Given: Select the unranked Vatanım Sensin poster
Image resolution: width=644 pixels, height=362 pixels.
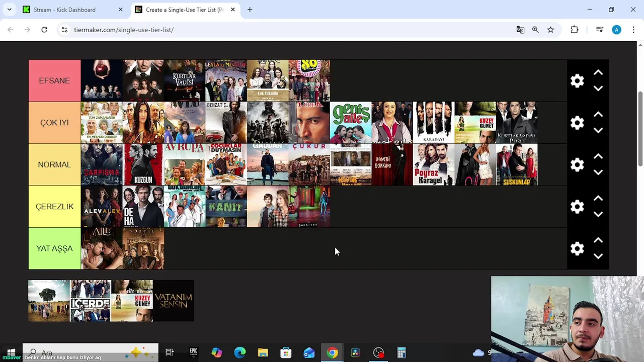Looking at the screenshot, I should click(x=174, y=301).
